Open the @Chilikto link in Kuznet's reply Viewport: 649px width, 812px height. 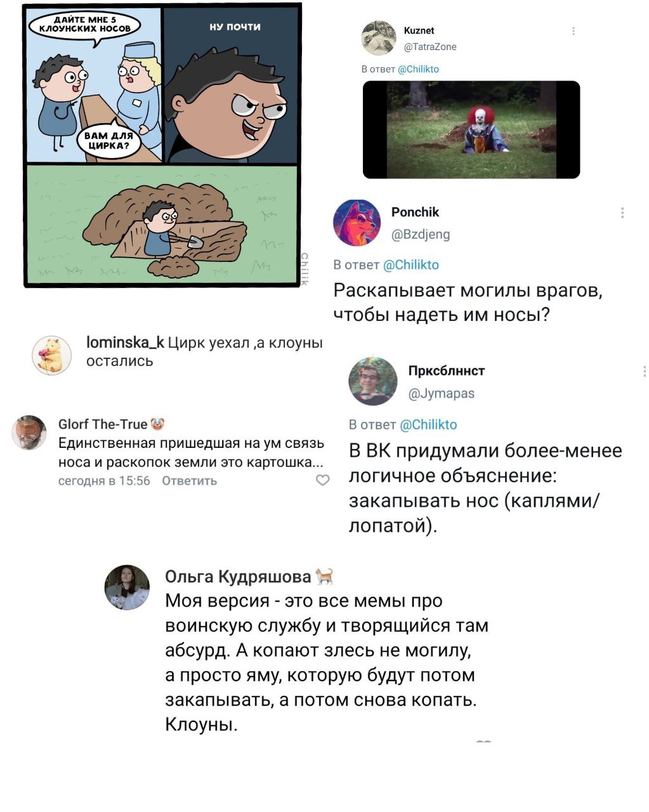[x=418, y=69]
